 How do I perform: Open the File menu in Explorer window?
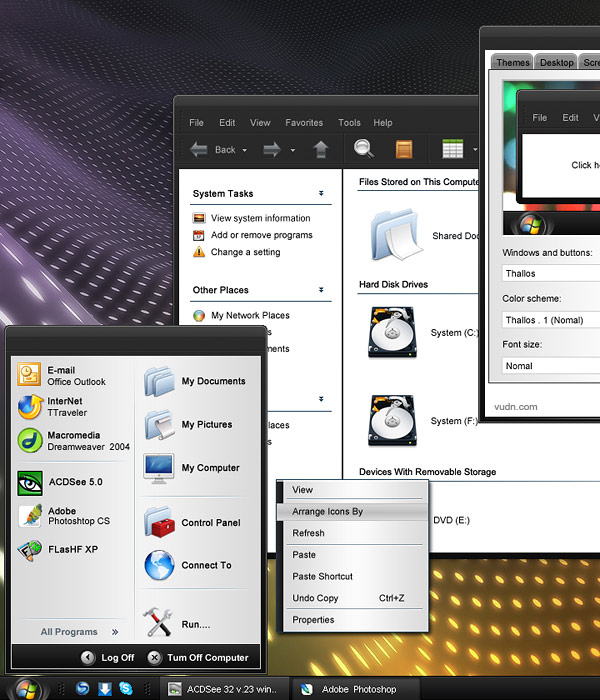[x=196, y=122]
